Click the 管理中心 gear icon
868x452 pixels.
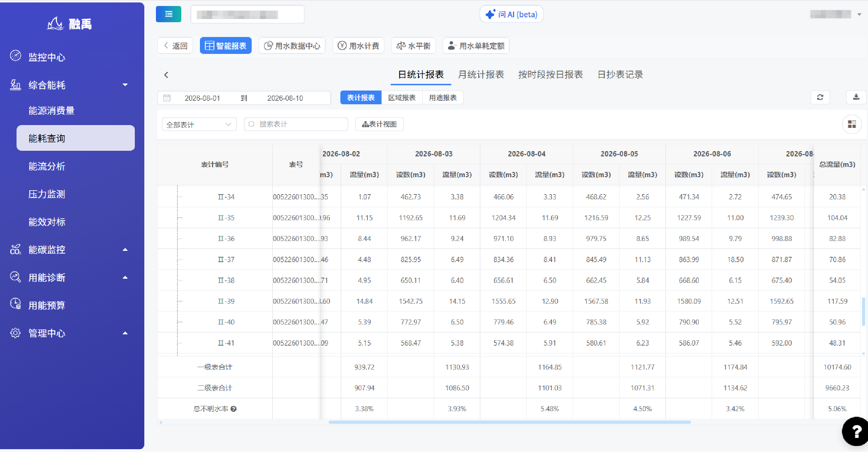point(15,333)
